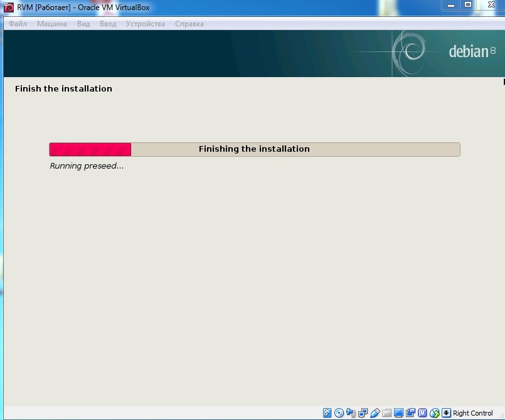
Task: Click the Finishing the installation progress bar
Action: pos(254,149)
